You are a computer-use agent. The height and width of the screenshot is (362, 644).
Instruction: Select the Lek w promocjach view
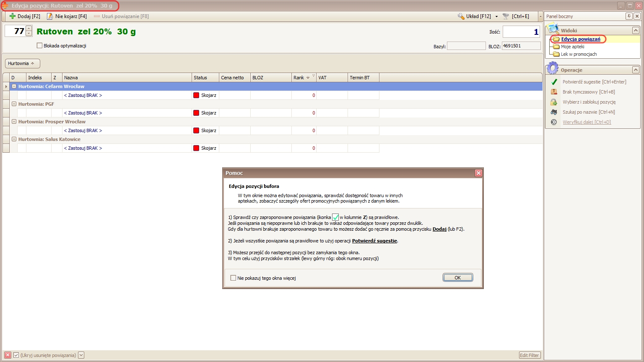point(579,54)
